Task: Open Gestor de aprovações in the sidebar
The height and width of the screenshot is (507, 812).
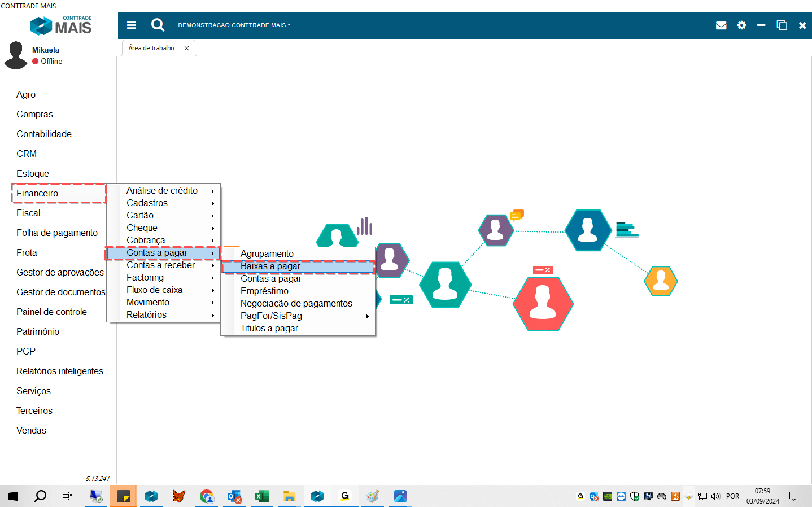Action: (x=60, y=273)
